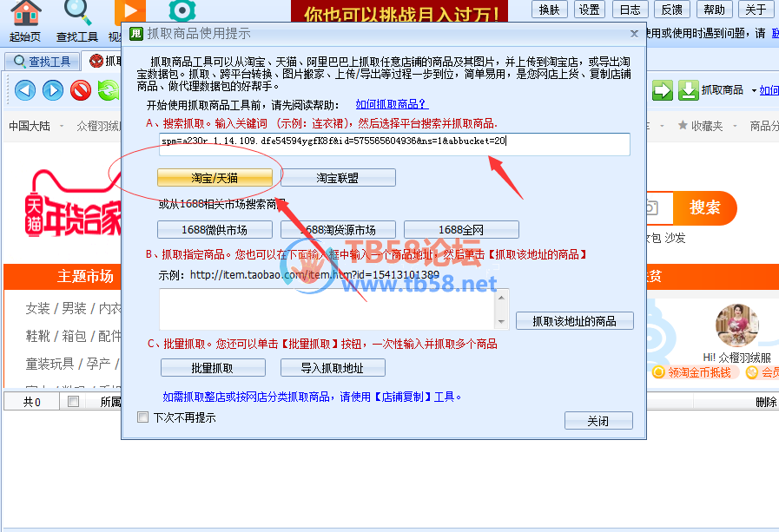Click the 女装 / 男装 / 内衣 category link

click(x=74, y=309)
